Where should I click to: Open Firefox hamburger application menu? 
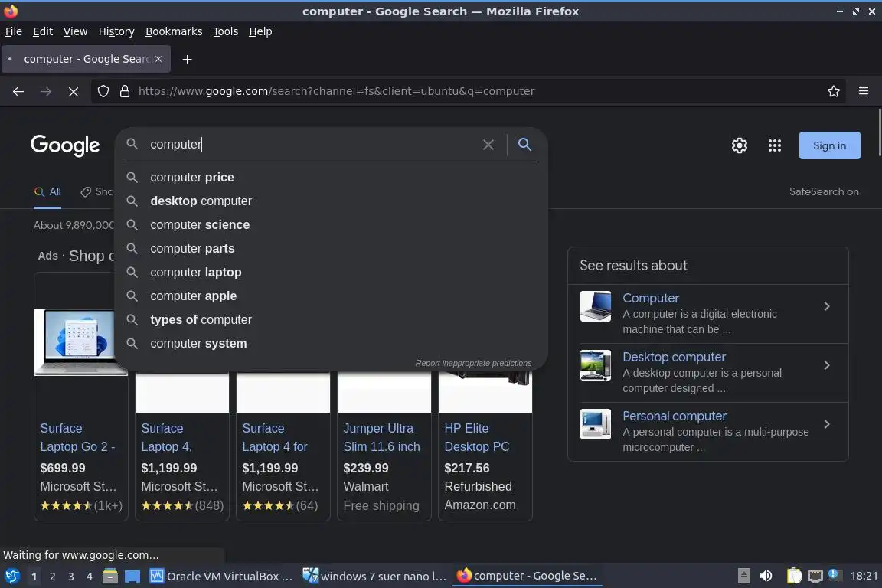pos(864,91)
